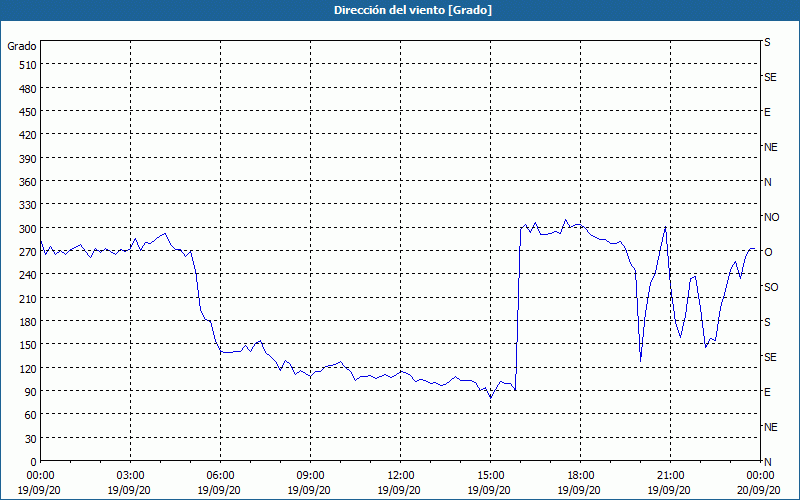Select the 'O' compass label on right axis
Image resolution: width=800 pixels, height=500 pixels.
point(768,252)
